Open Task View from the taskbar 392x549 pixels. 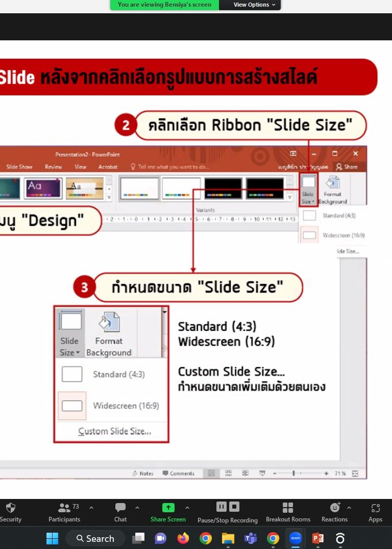(x=138, y=538)
